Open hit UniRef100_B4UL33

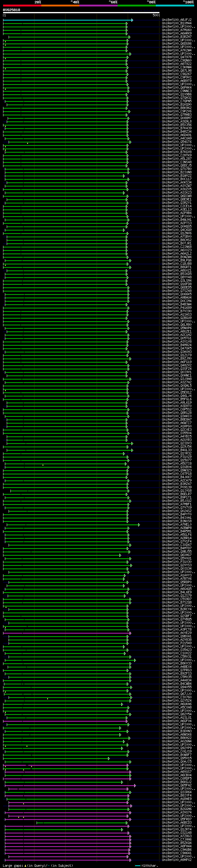pyautogui.click(x=177, y=450)
